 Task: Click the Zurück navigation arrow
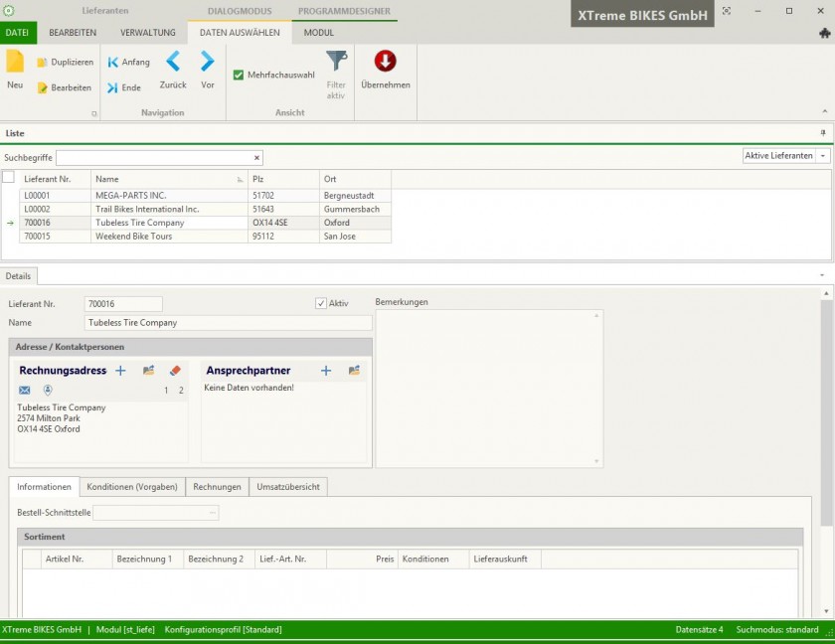[x=173, y=63]
